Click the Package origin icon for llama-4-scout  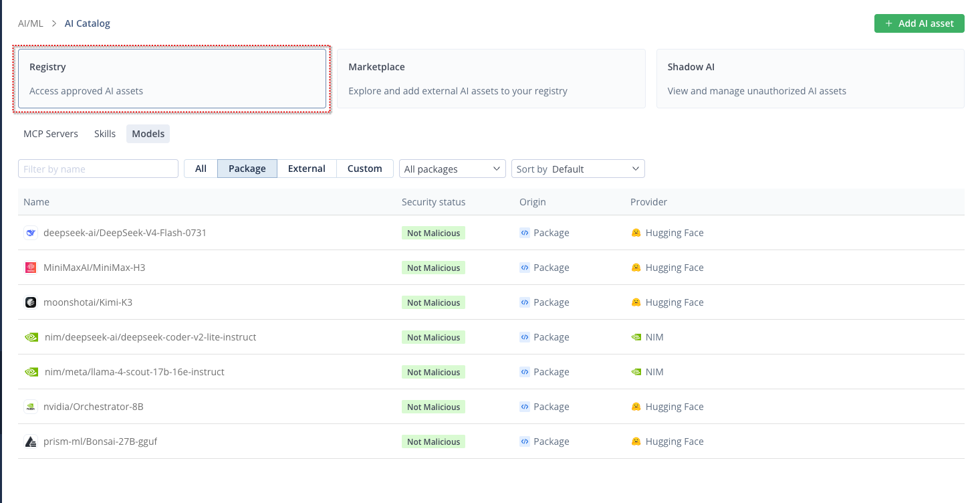(525, 372)
